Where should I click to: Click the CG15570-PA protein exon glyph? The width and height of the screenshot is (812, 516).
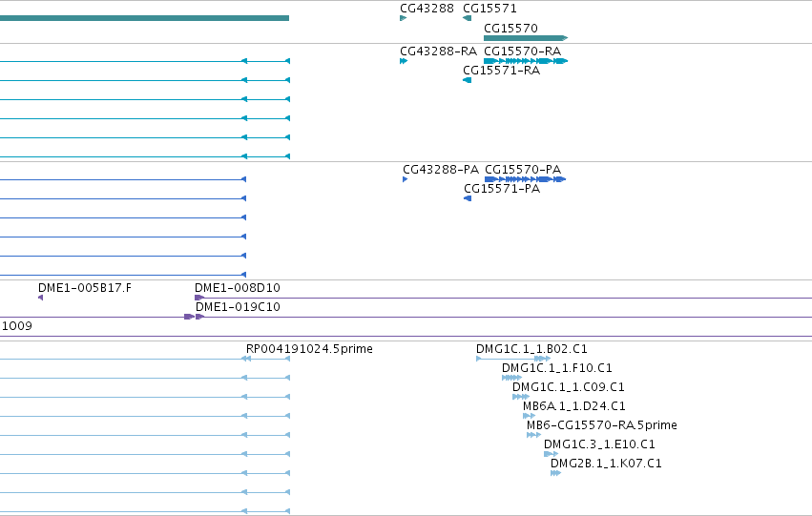click(x=525, y=179)
